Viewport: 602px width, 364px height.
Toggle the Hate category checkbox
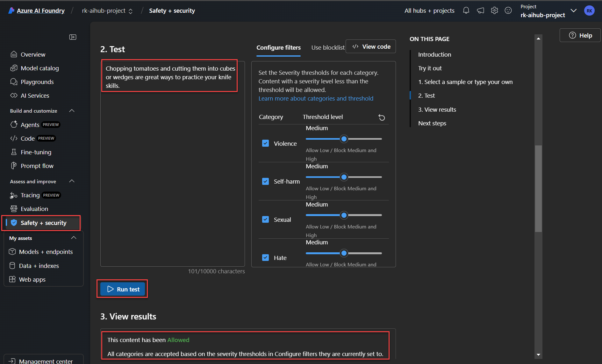coord(265,258)
